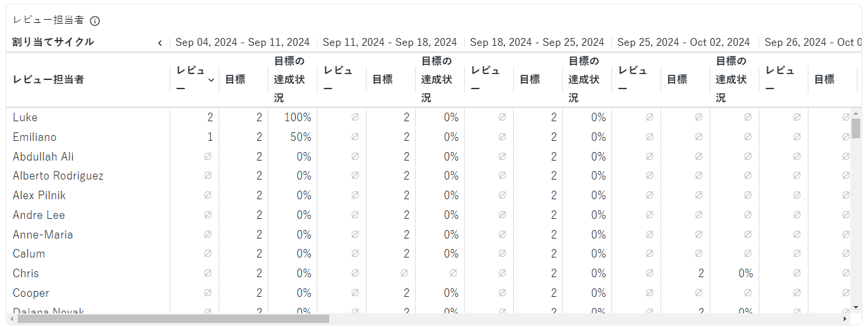Viewport: 868px width, 327px height.
Task: Click the Sep 25, 2024 - Oct 02, 2024 header
Action: coord(683,43)
